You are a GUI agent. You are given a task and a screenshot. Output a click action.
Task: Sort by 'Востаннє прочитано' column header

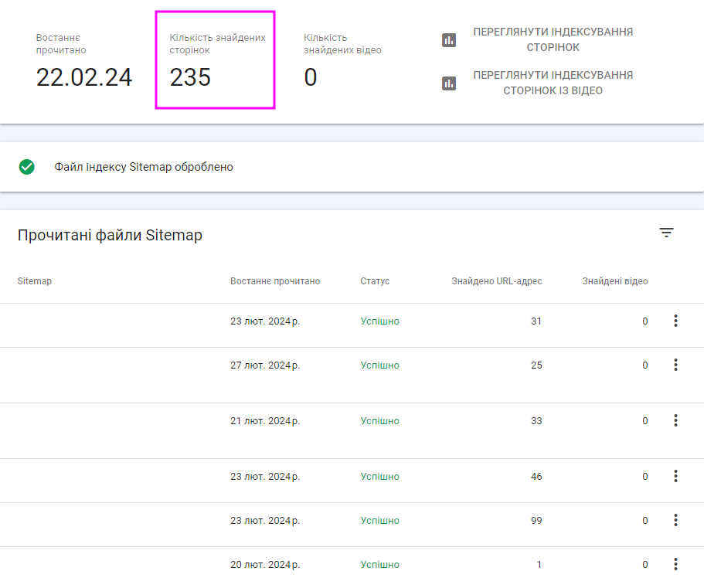(x=274, y=281)
